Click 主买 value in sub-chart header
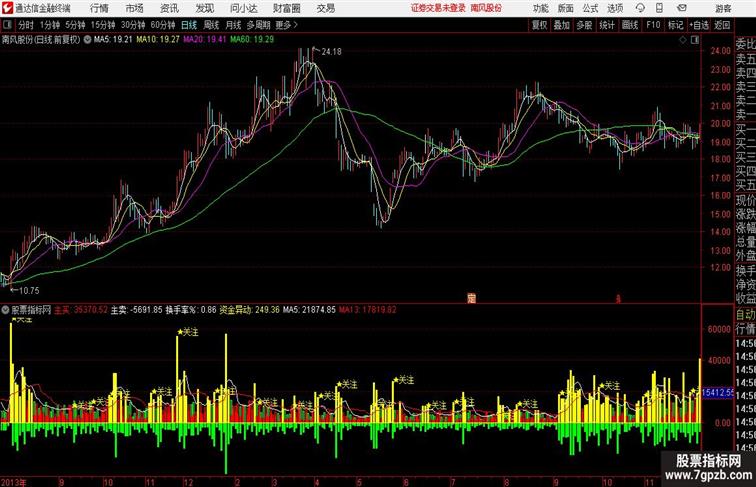Viewport: 756px width, 487px height. click(x=81, y=310)
